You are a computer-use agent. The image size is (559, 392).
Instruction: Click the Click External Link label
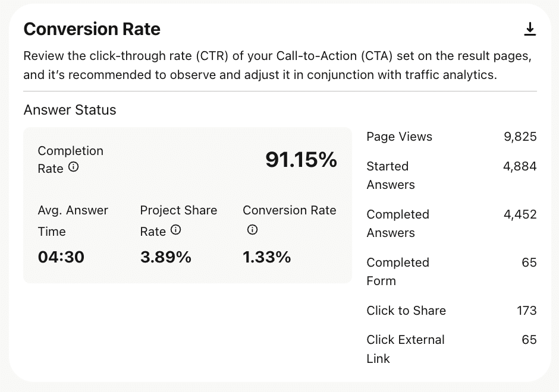(x=405, y=349)
